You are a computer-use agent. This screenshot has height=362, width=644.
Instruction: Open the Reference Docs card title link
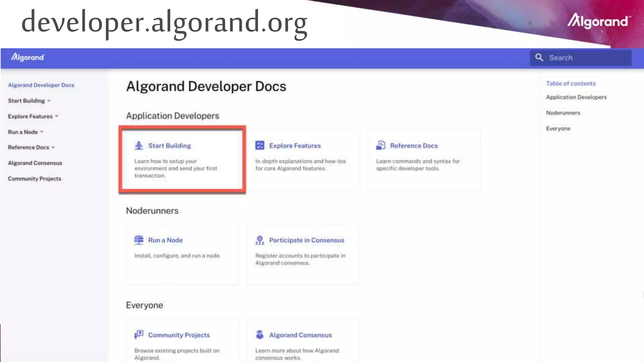[x=414, y=146]
